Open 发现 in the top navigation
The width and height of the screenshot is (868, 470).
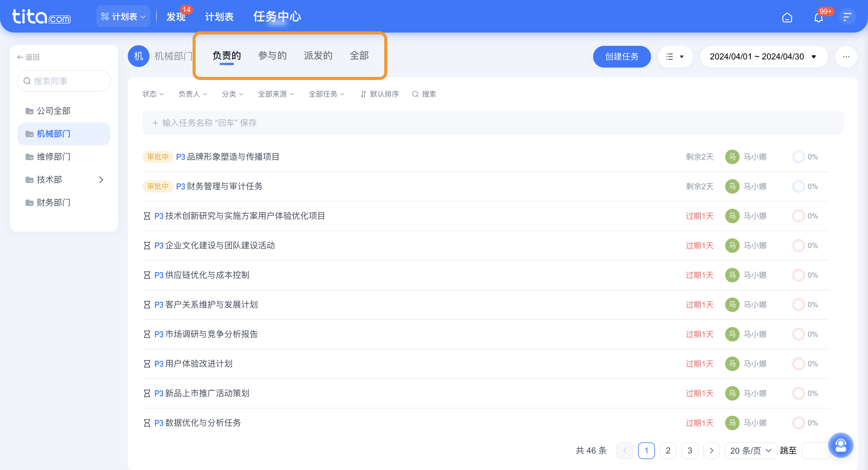point(176,17)
